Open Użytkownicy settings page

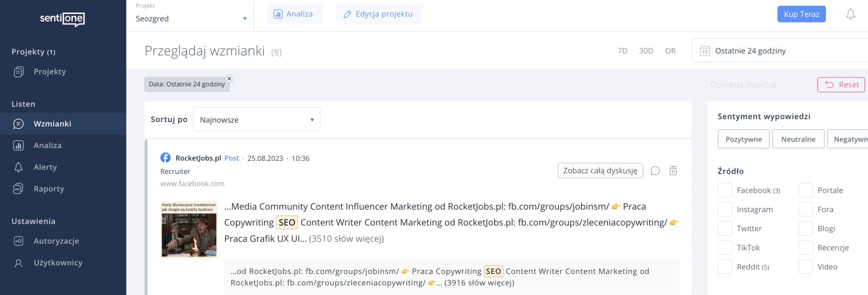coord(58,263)
